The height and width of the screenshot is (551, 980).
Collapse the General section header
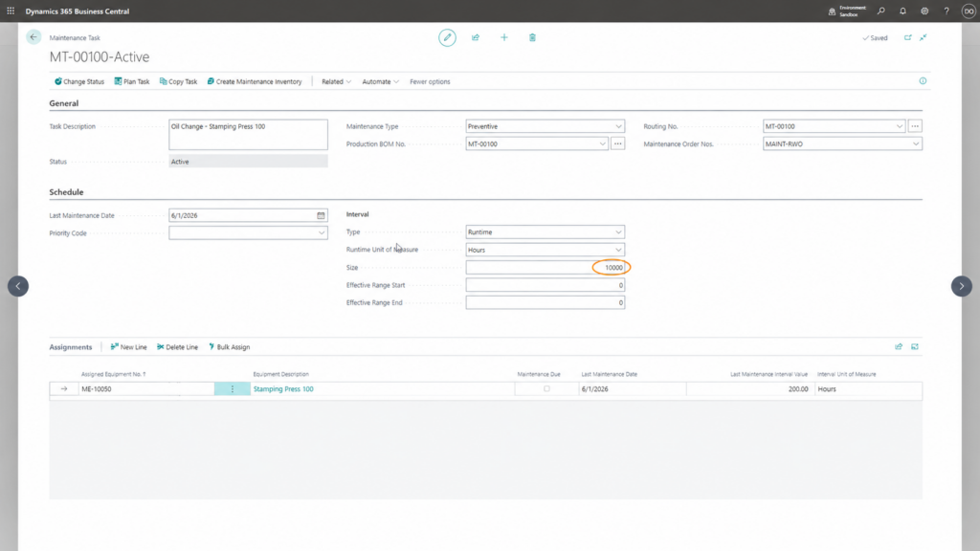click(x=64, y=103)
